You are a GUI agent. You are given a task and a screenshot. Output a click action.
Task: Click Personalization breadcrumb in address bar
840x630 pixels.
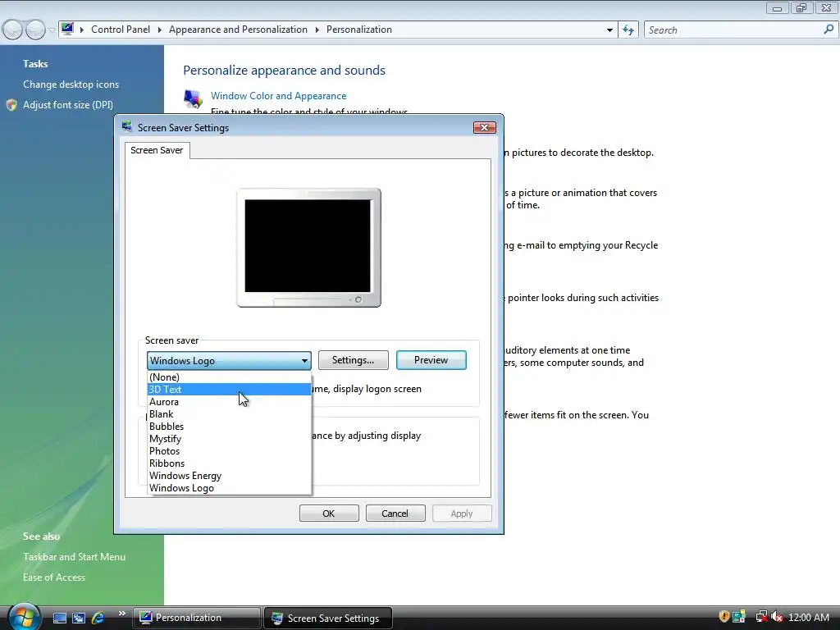coord(359,30)
